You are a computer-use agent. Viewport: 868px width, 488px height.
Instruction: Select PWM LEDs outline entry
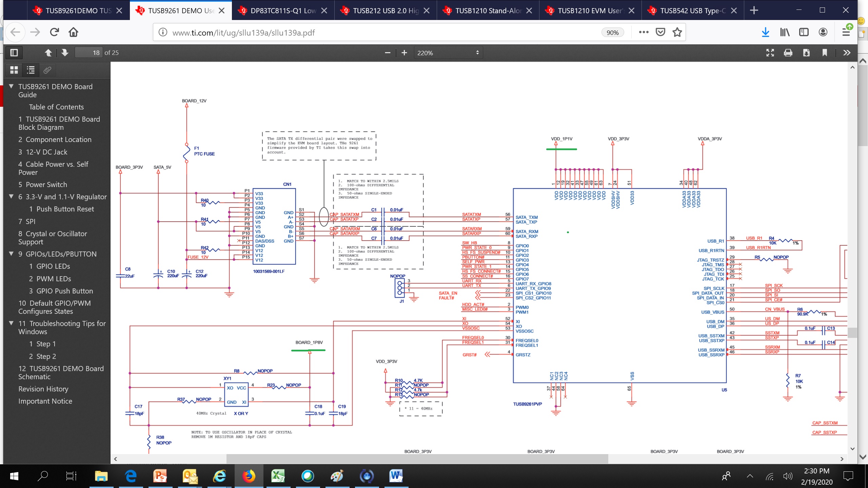50,279
